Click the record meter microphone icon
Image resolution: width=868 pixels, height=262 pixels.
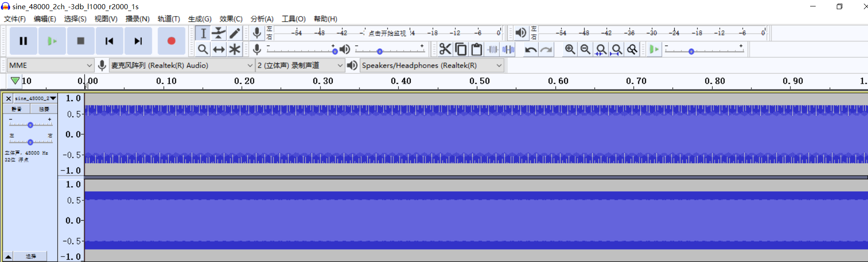click(257, 33)
